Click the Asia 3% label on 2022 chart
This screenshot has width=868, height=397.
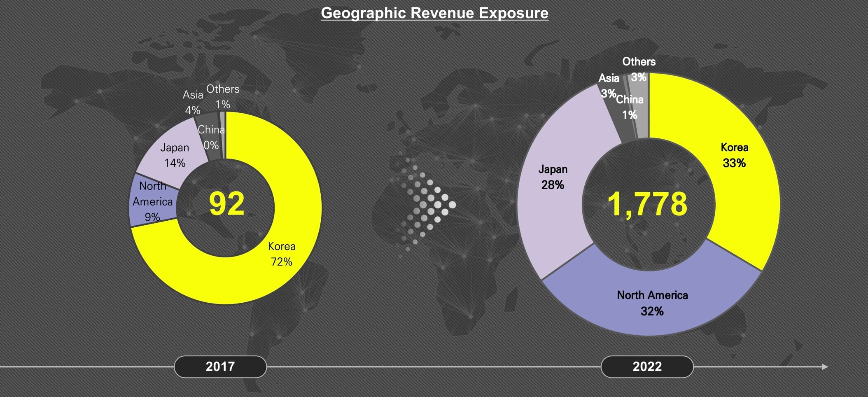(x=608, y=86)
